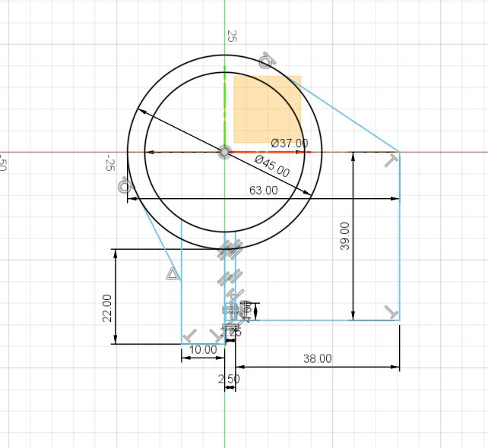Select the triangle constraint glyph left of the slanted blue line
This screenshot has height=448, width=488.
(x=173, y=274)
